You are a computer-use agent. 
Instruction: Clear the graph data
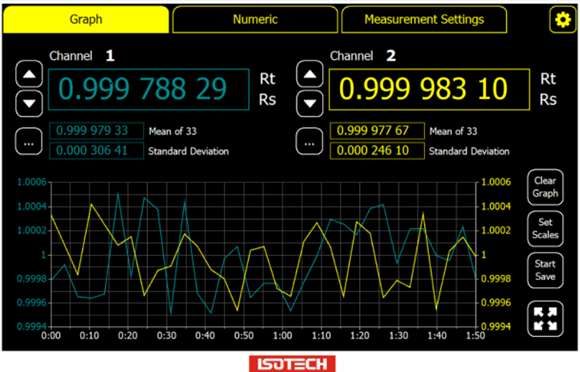tap(545, 187)
